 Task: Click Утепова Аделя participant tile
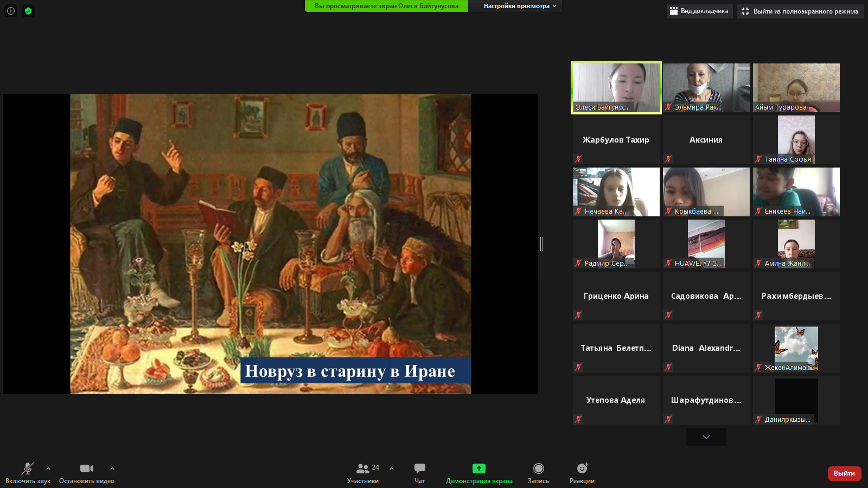pyautogui.click(x=616, y=400)
